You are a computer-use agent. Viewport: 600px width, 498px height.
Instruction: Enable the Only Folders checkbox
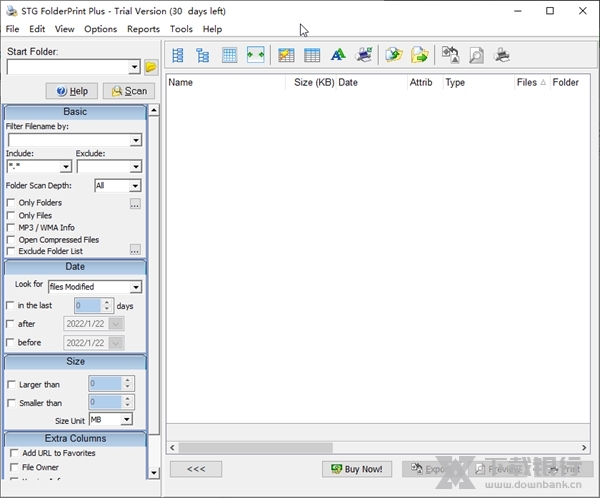(11, 202)
